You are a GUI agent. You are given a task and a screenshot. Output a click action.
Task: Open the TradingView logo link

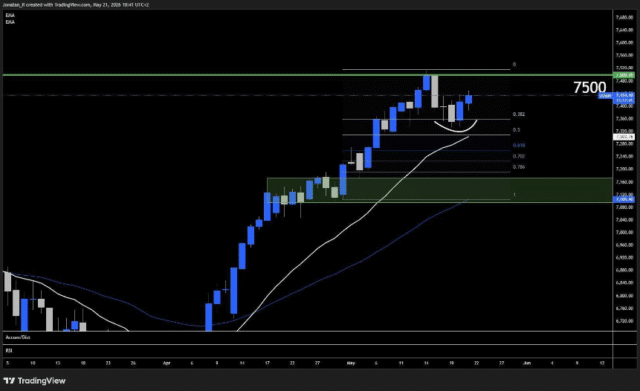pyautogui.click(x=34, y=381)
